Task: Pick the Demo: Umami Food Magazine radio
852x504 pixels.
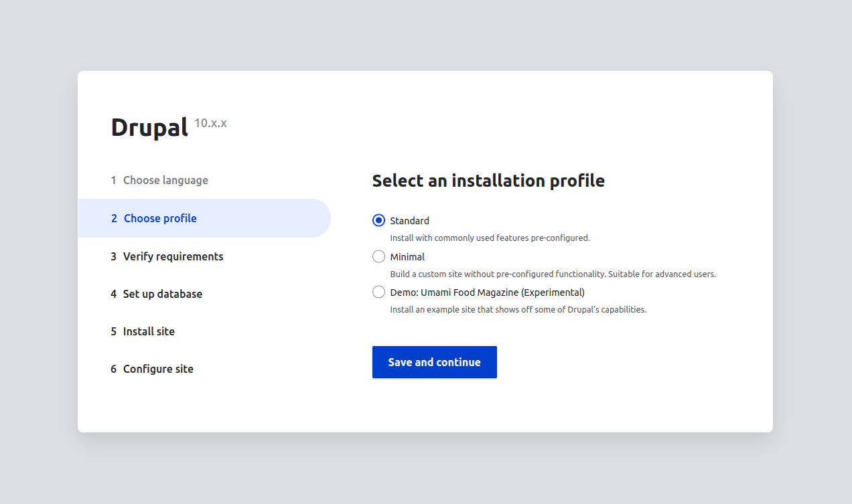Action: tap(378, 292)
